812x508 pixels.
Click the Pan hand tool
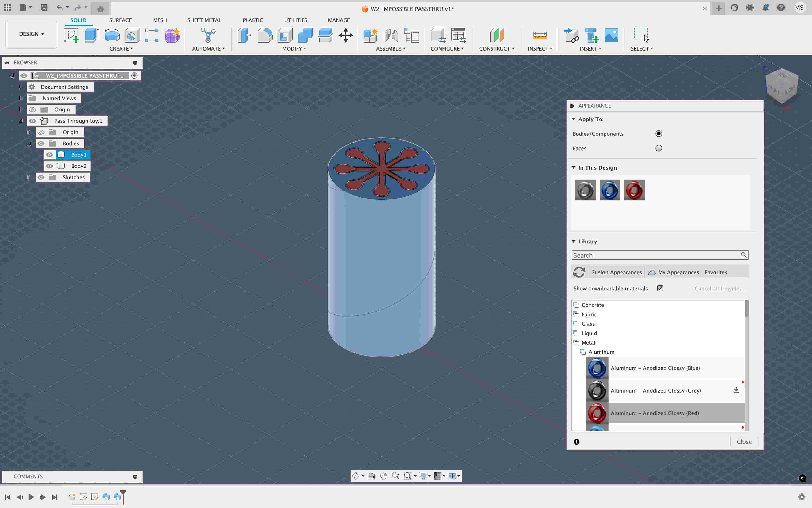[x=383, y=476]
